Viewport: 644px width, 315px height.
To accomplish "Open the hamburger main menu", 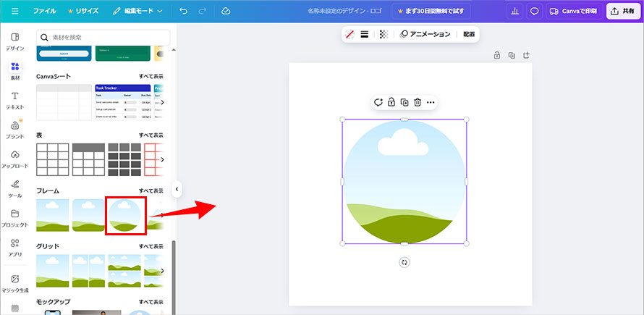I will [15, 11].
